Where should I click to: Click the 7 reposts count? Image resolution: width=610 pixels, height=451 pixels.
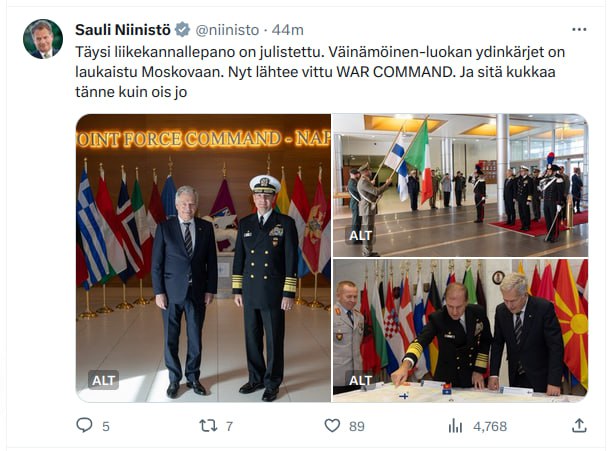tap(229, 426)
